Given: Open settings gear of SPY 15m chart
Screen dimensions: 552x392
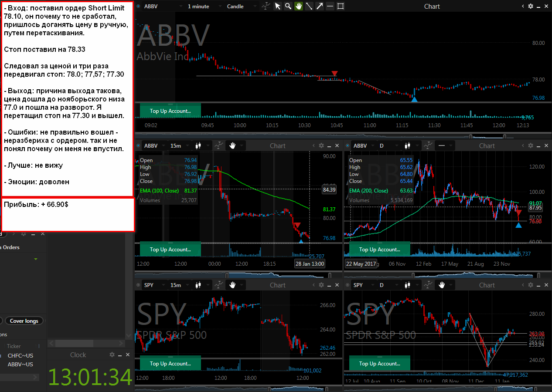Looking at the screenshot, I should (321, 285).
